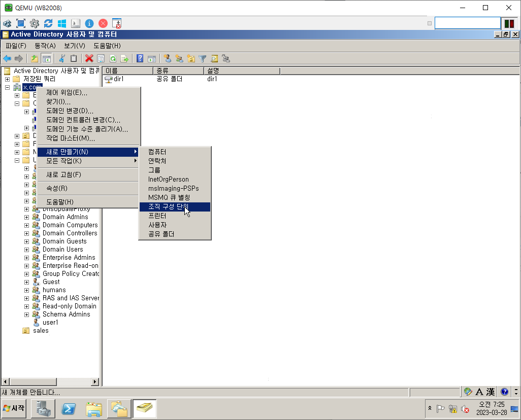This screenshot has width=521, height=420.
Task: Click the tree pane horizontal scrollbar
Action: point(50,382)
